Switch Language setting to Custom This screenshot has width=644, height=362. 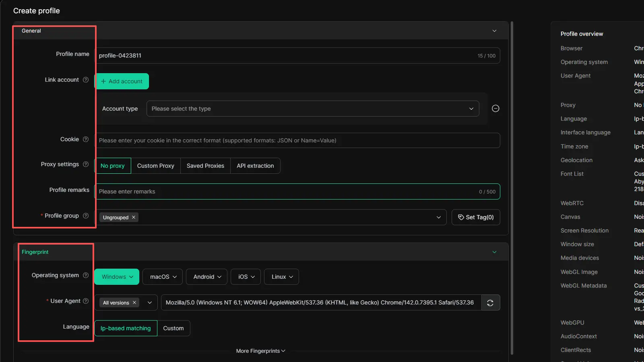coord(173,328)
